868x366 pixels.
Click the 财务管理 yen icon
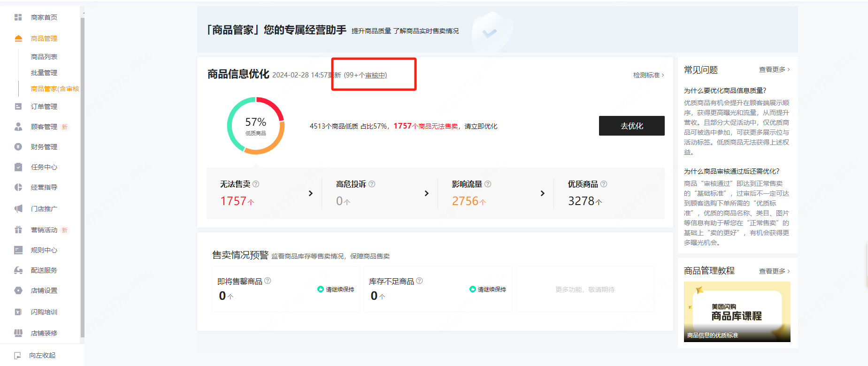(18, 147)
